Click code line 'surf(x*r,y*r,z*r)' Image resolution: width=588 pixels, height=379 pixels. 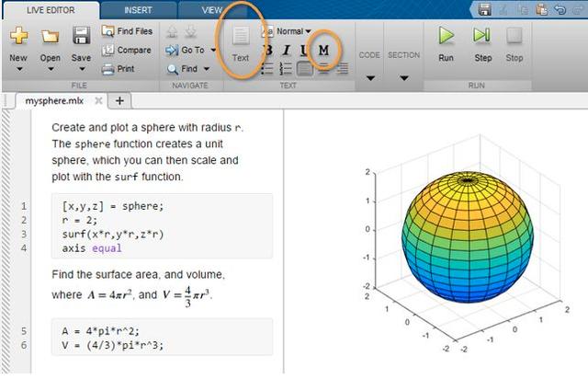(113, 235)
